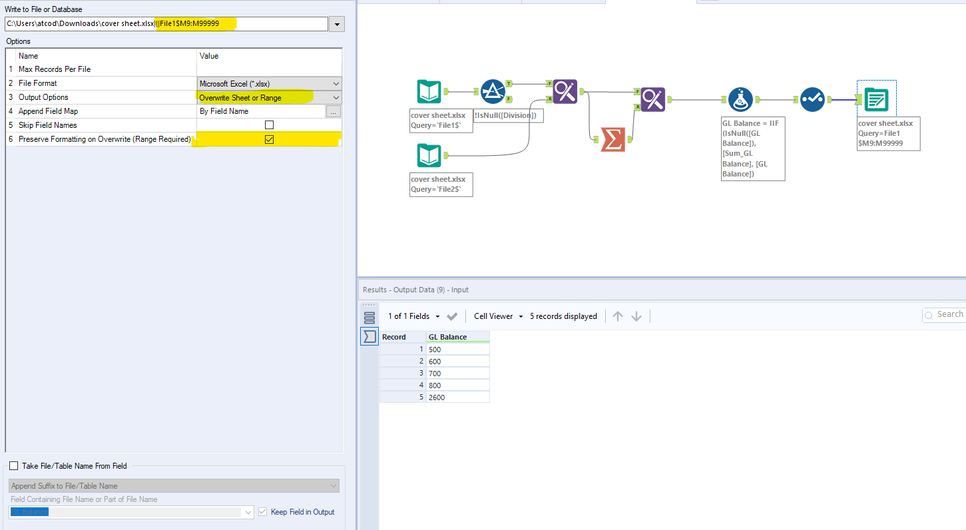
Task: Click the cell with value 600
Action: click(x=458, y=361)
